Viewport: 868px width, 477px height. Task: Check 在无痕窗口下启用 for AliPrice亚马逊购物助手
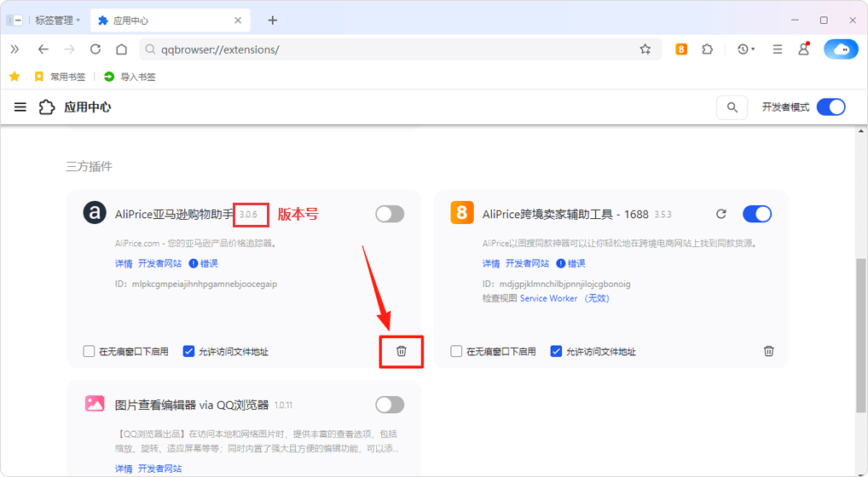(90, 352)
